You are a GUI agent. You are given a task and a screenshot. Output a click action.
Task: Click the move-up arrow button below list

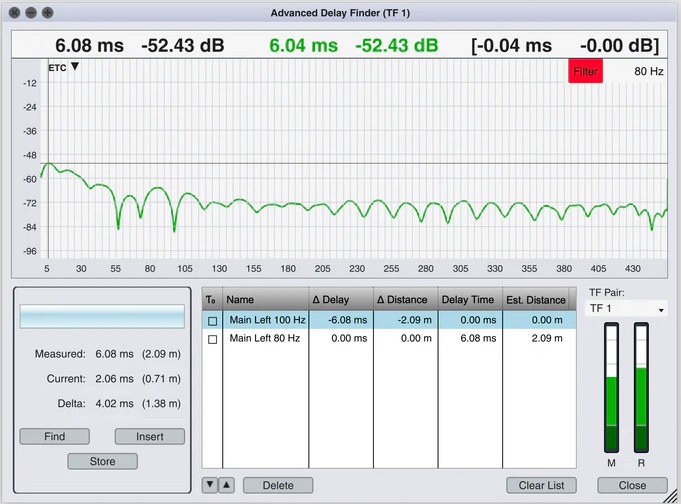tap(227, 485)
